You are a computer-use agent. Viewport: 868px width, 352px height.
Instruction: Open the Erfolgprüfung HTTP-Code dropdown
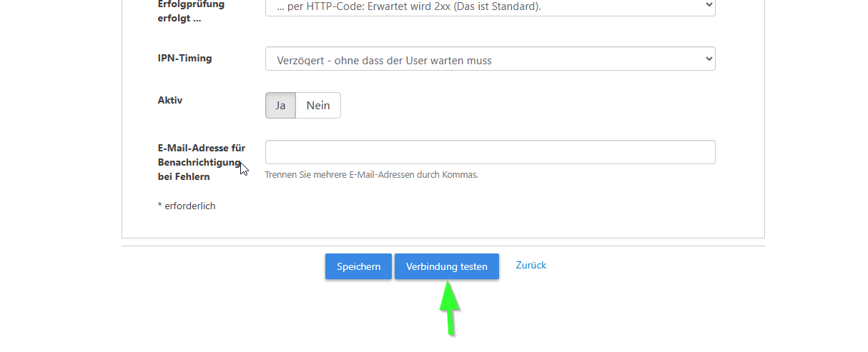[x=490, y=6]
